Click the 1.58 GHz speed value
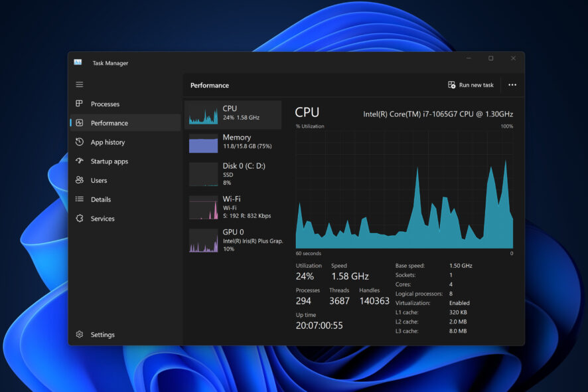The height and width of the screenshot is (392, 588). tap(350, 276)
